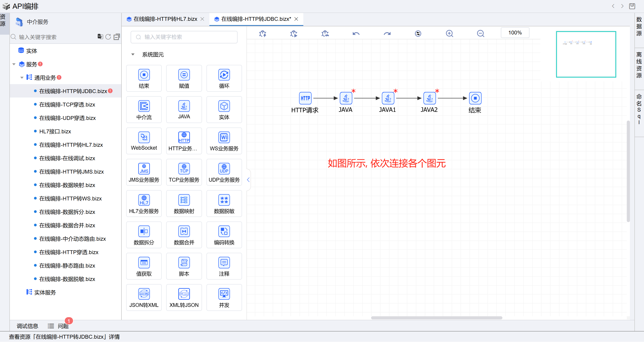Viewport: 644px width, 342px height.
Task: Click the JAVA1 node on canvas
Action: pyautogui.click(x=388, y=98)
